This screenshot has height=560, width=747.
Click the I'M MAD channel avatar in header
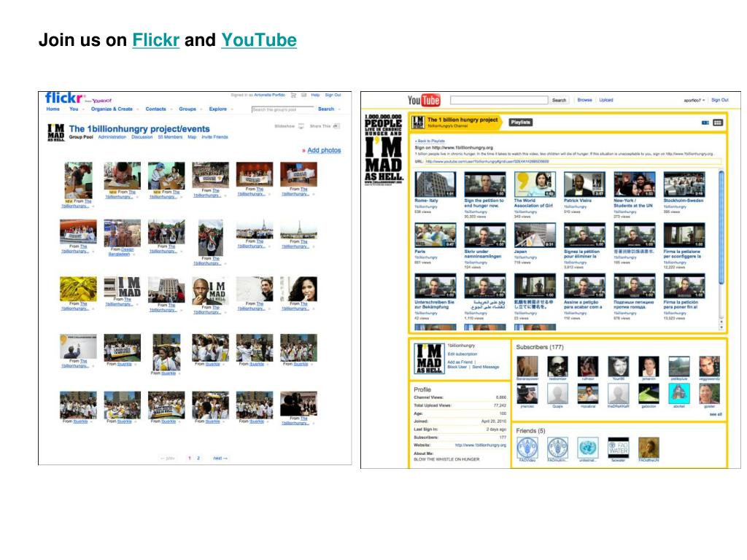[x=418, y=122]
